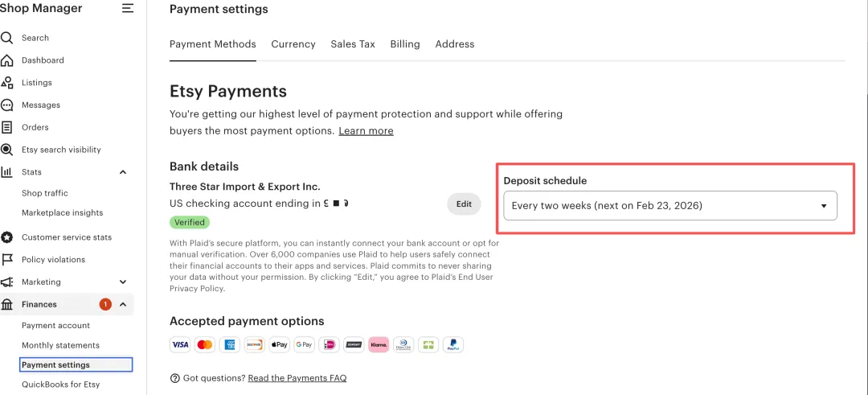Click the Listings shapes icon
This screenshot has height=395, width=868.
pyautogui.click(x=7, y=83)
